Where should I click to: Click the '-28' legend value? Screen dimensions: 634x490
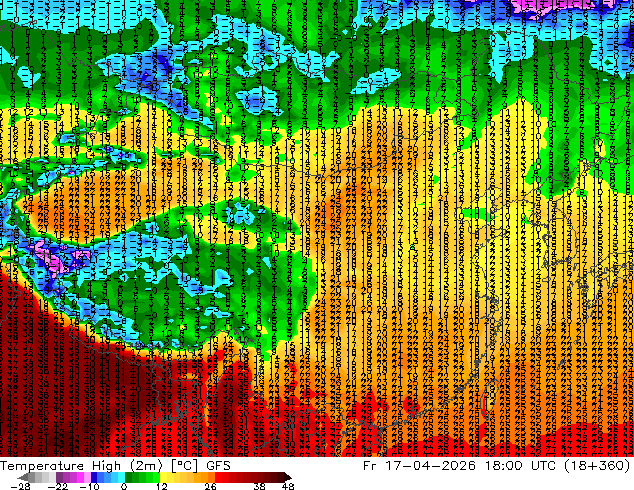tap(20, 486)
